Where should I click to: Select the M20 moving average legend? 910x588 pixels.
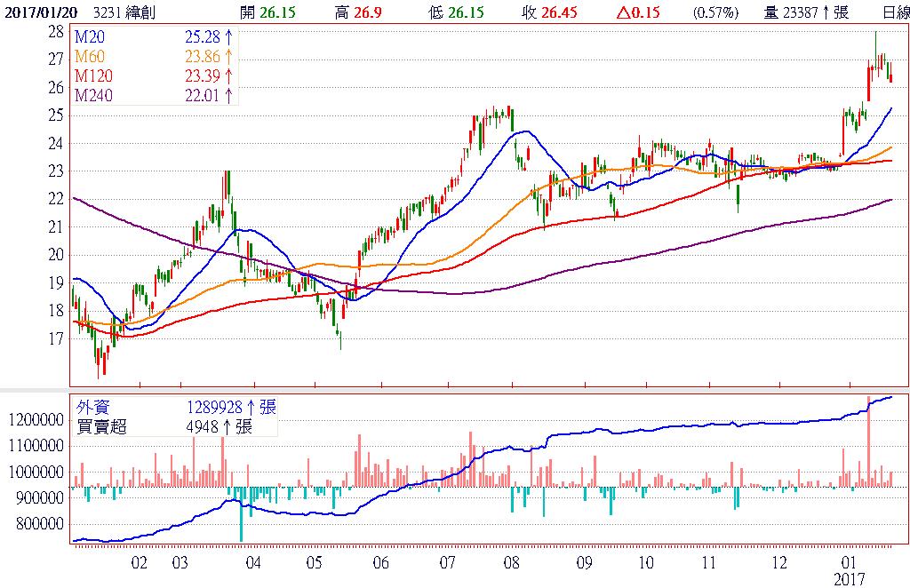click(x=90, y=36)
